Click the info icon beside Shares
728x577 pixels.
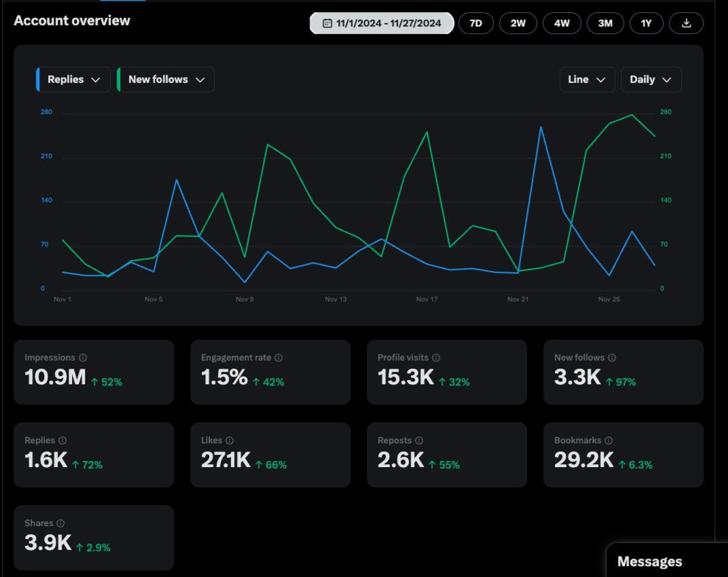60,523
